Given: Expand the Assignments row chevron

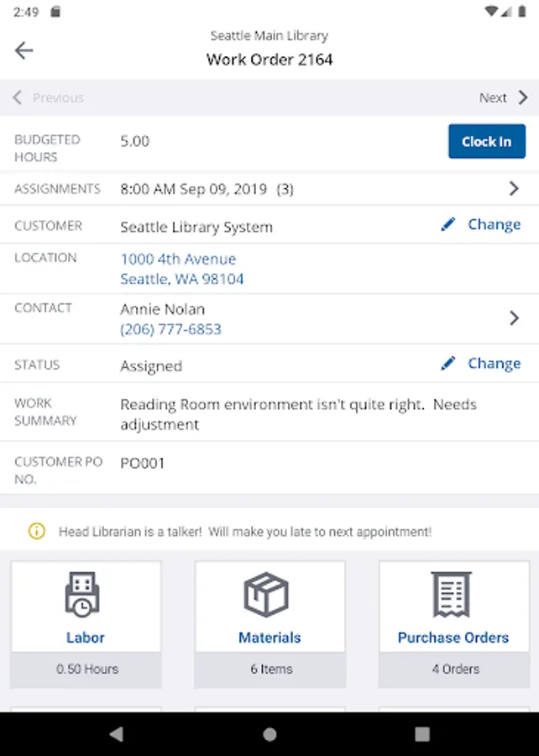Looking at the screenshot, I should [514, 189].
